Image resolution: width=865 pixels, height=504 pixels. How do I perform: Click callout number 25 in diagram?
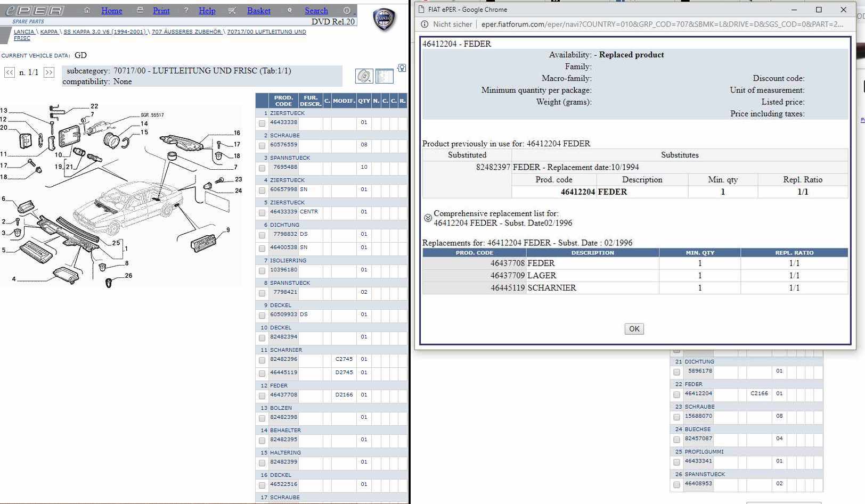[116, 243]
